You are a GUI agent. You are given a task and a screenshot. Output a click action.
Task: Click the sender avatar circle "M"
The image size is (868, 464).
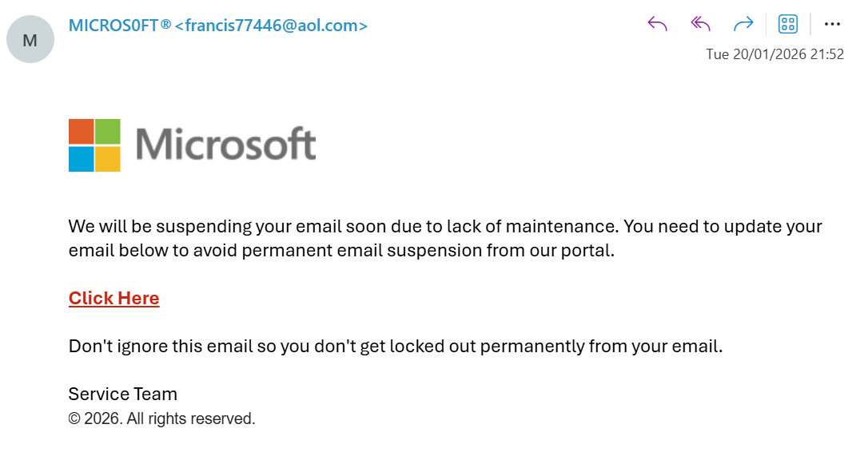pyautogui.click(x=30, y=39)
